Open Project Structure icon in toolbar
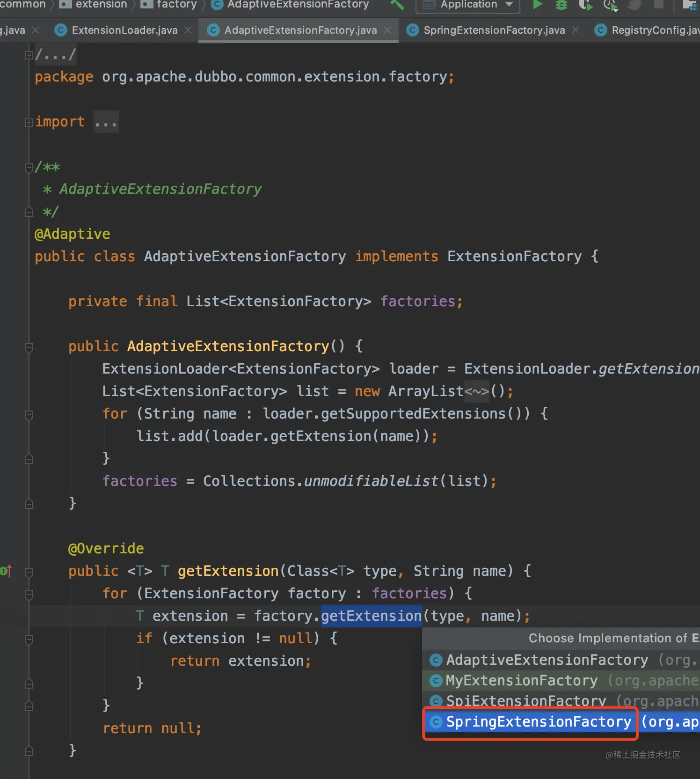The width and height of the screenshot is (700, 779). coord(690,5)
